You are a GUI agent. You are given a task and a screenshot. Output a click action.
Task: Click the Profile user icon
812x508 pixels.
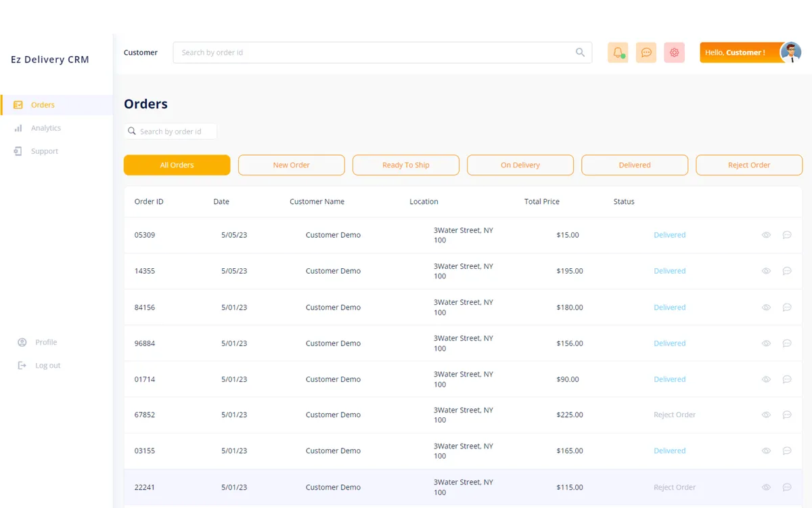coord(22,342)
